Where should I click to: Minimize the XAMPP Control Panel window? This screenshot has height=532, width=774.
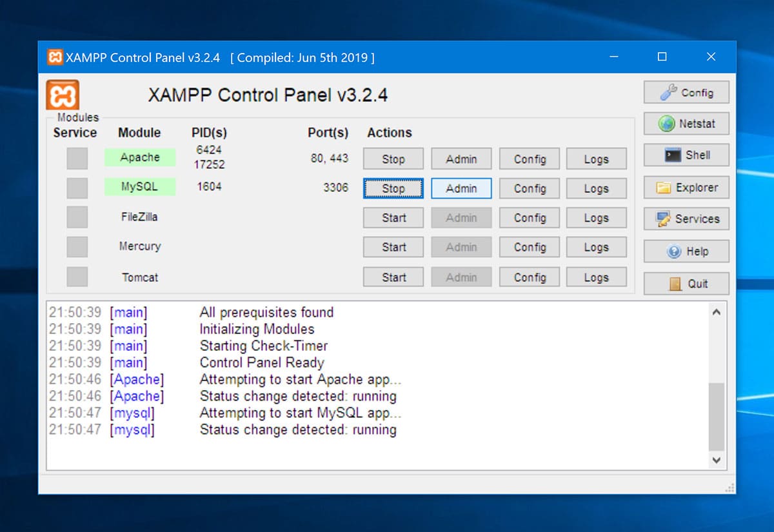click(x=613, y=57)
